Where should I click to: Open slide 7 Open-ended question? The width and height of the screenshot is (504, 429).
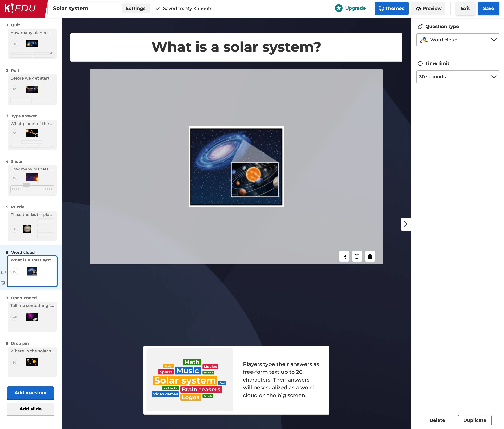[32, 316]
